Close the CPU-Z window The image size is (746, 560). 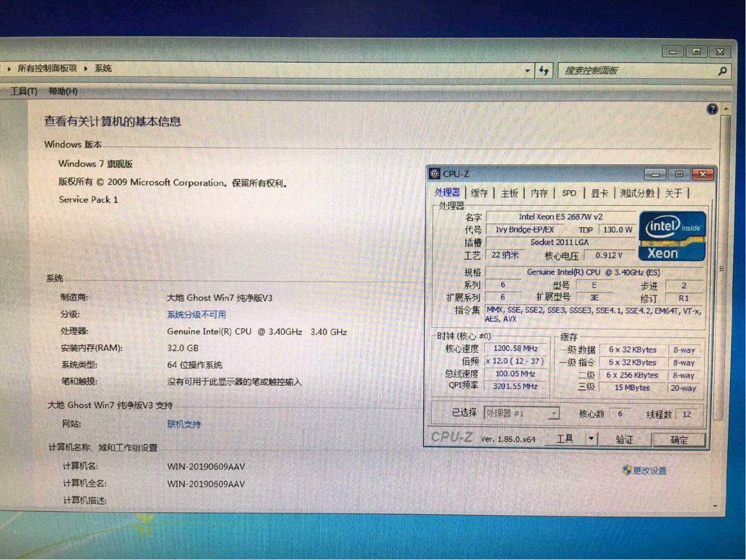pos(703,174)
